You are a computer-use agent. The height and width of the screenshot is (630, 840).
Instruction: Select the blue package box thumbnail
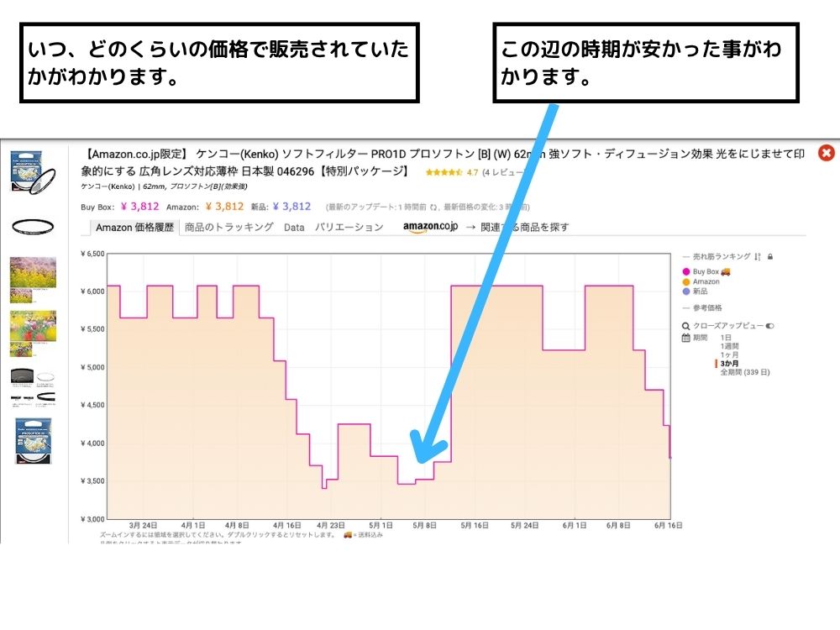tap(33, 441)
